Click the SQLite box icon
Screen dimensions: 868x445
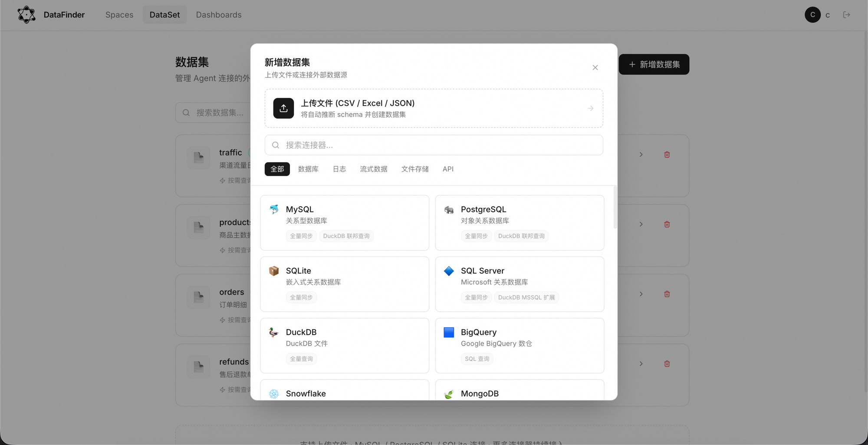(274, 271)
